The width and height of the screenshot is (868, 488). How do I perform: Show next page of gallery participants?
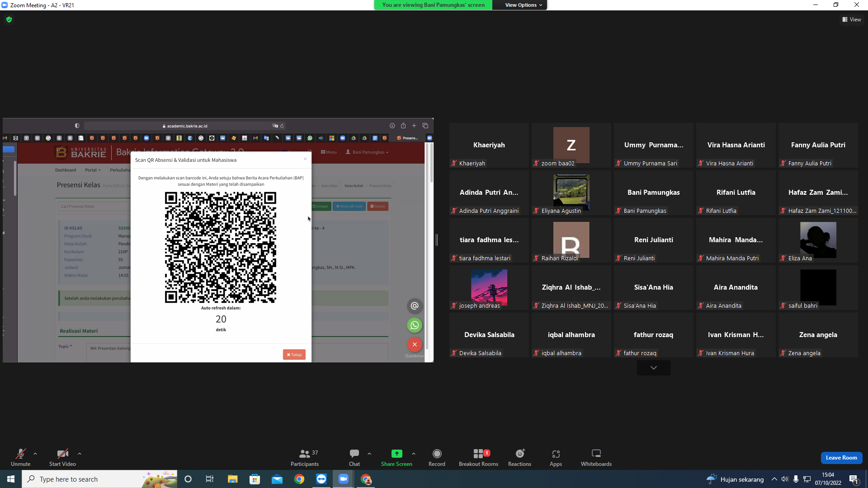tap(654, 368)
